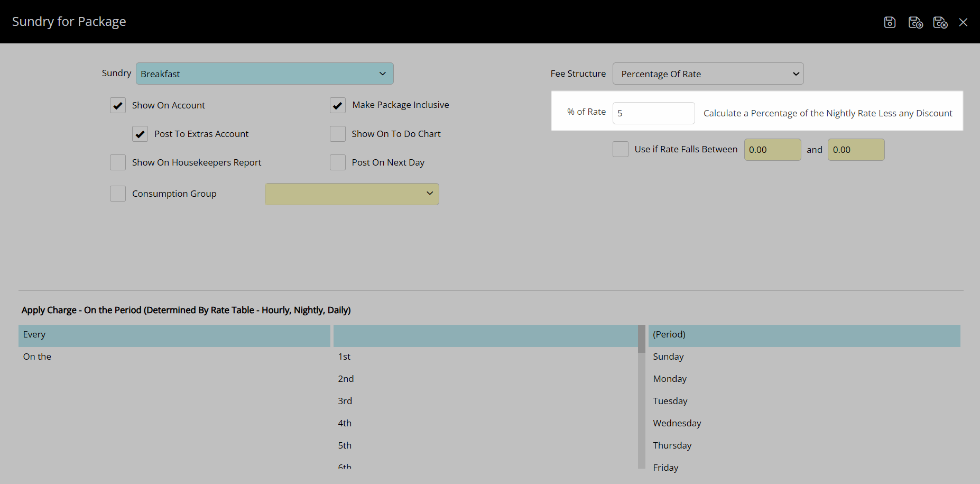This screenshot has width=980, height=484.
Task: Enable Show On Housekeepers Report checkbox
Action: (x=118, y=162)
